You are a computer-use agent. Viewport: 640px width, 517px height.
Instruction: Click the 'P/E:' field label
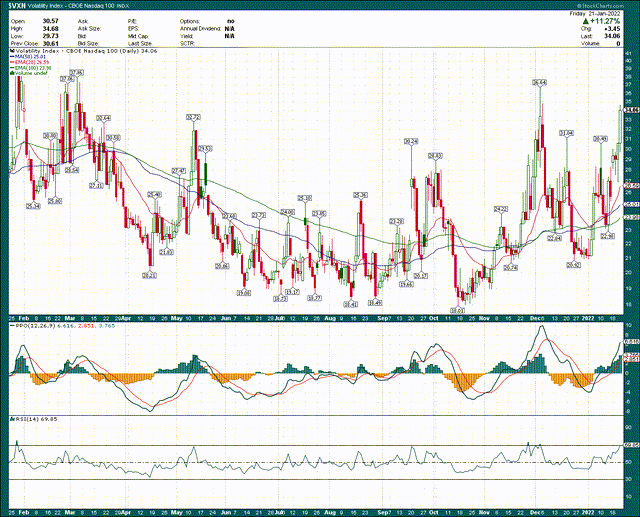click(x=132, y=21)
